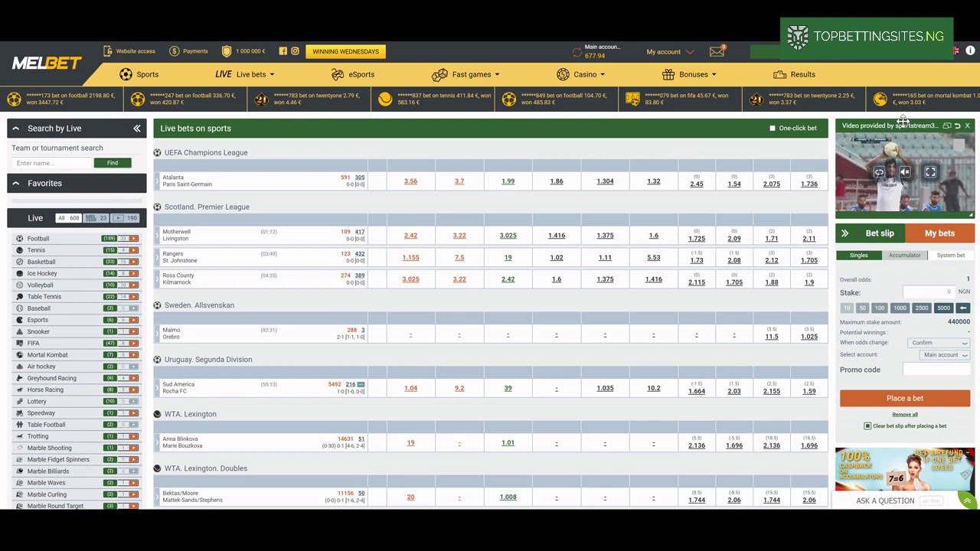The width and height of the screenshot is (980, 551).
Task: Refresh main account balance icon
Action: point(577,52)
